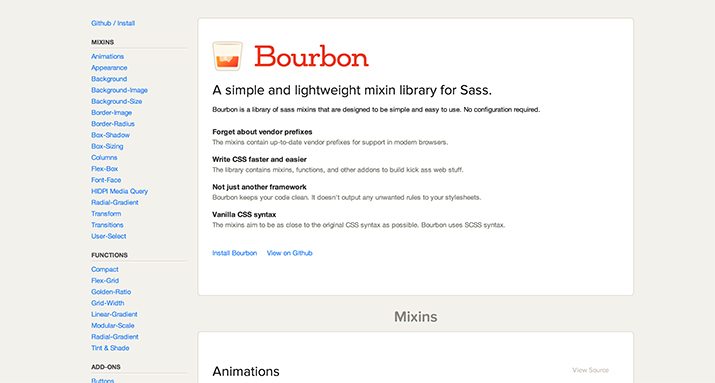Visit the Box-Shadow sidebar link
The width and height of the screenshot is (715, 383).
[110, 135]
